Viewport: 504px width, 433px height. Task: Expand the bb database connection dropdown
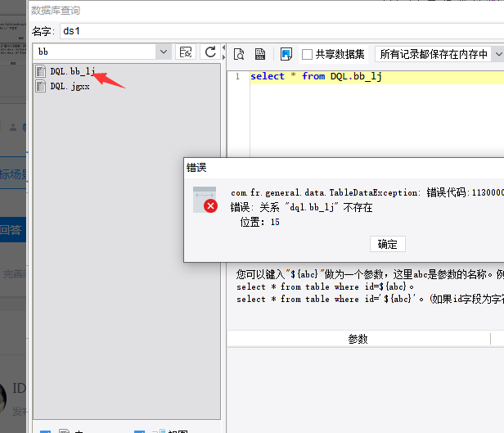pos(164,52)
